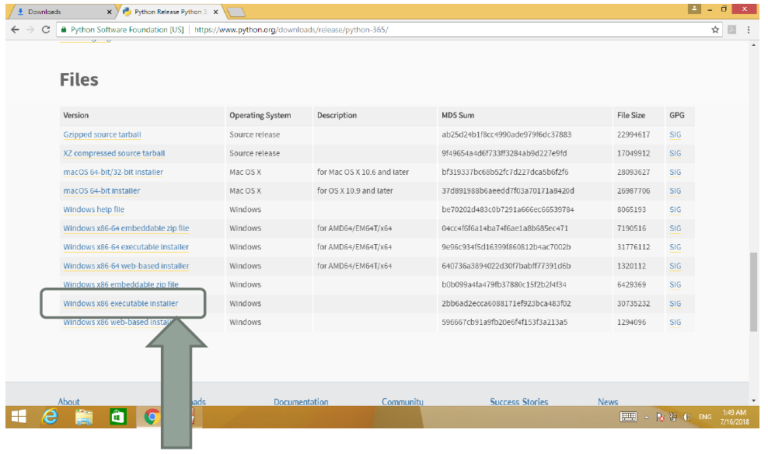Open the Windows Start menu

pos(18,416)
